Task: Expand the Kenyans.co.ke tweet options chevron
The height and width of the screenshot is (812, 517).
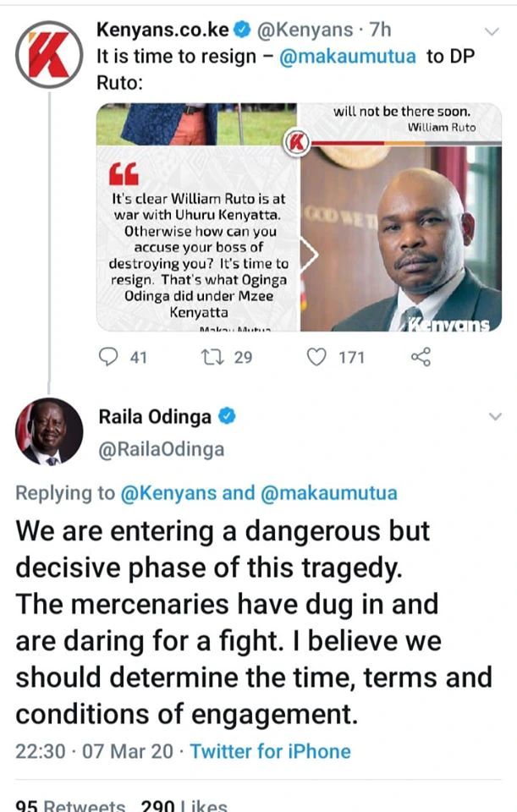Action: [491, 31]
